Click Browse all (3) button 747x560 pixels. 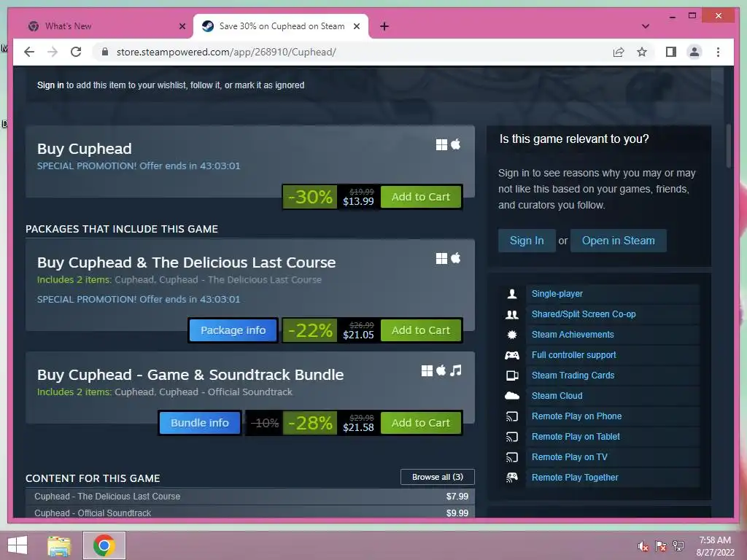pos(438,477)
